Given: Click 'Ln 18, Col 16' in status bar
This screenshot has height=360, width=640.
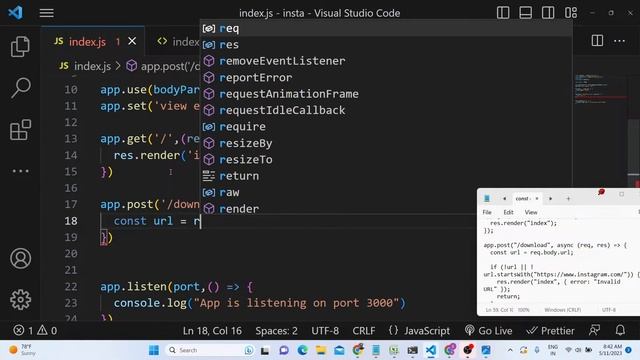Looking at the screenshot, I should [212, 331].
